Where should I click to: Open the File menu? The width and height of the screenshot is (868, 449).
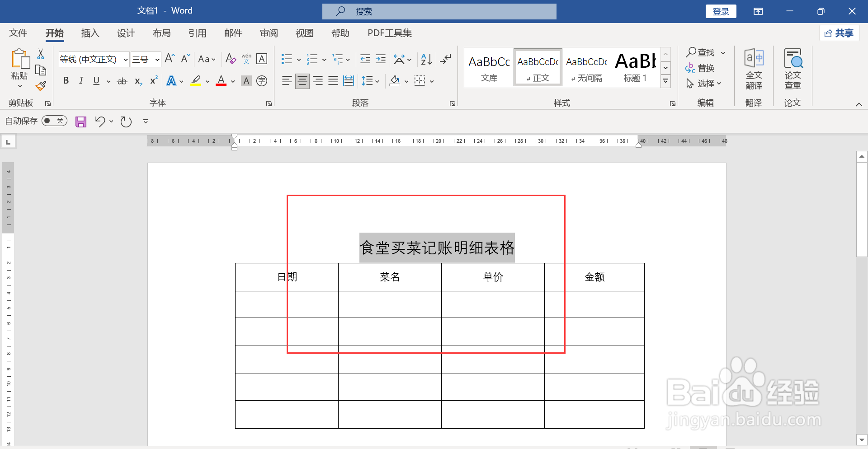[18, 33]
